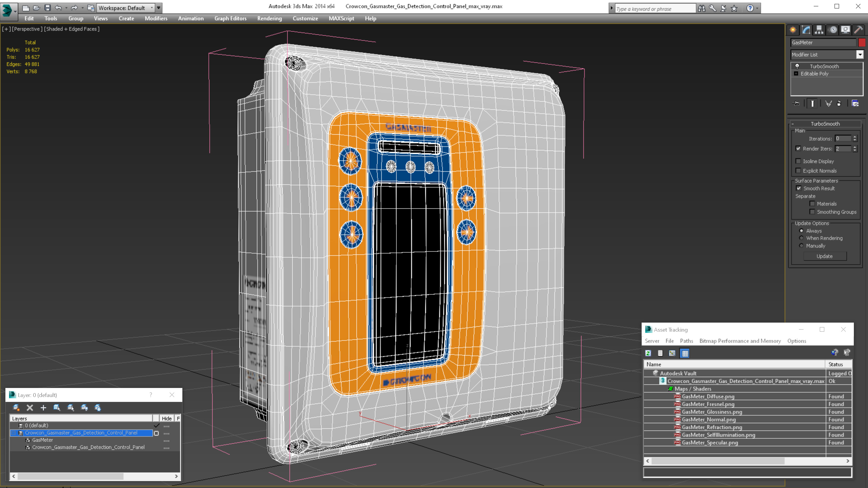This screenshot has height=488, width=868.
Task: Click search binoculars icon in title bar
Action: coord(702,8)
